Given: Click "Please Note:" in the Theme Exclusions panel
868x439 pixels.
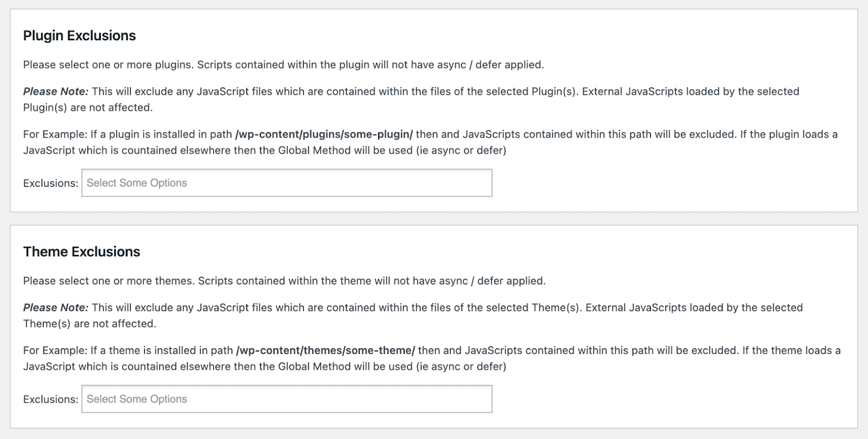Looking at the screenshot, I should [x=55, y=308].
